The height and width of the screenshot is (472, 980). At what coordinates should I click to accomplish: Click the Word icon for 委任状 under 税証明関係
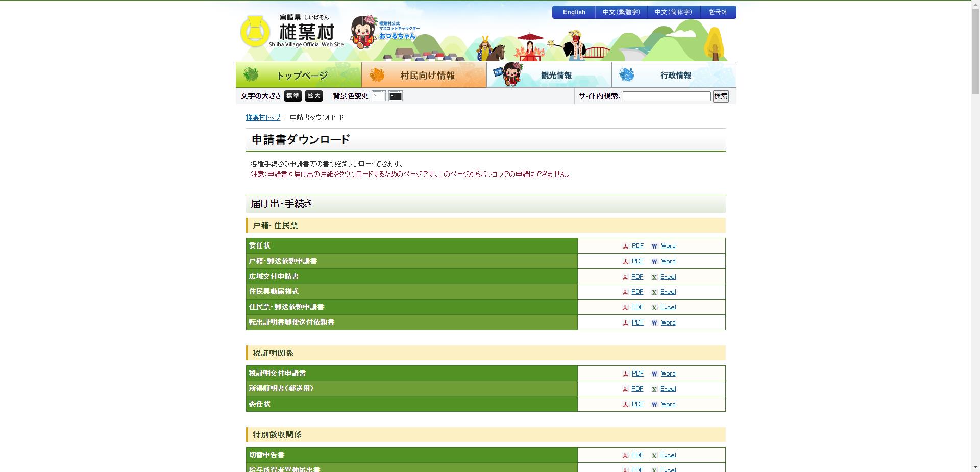pos(655,404)
